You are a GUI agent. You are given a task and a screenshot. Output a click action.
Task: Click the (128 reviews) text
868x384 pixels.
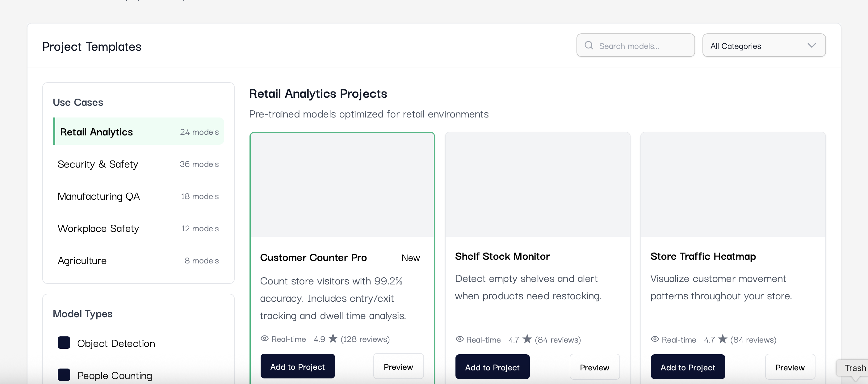(x=365, y=339)
